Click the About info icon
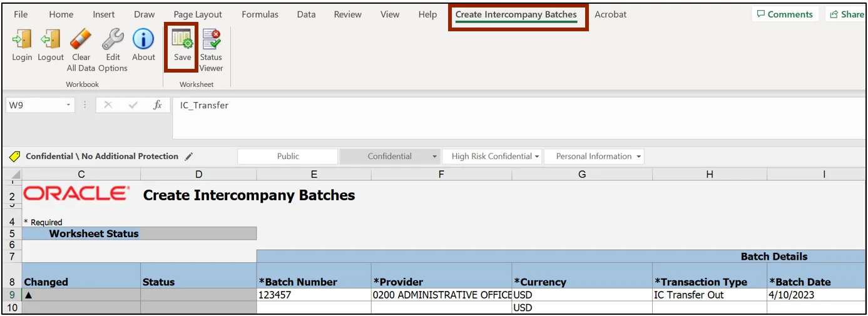 (143, 41)
